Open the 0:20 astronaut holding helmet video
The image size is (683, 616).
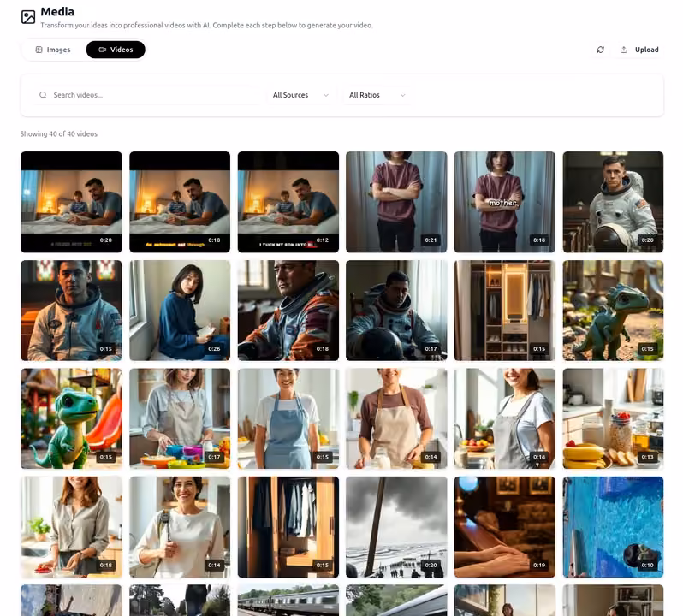click(x=614, y=202)
